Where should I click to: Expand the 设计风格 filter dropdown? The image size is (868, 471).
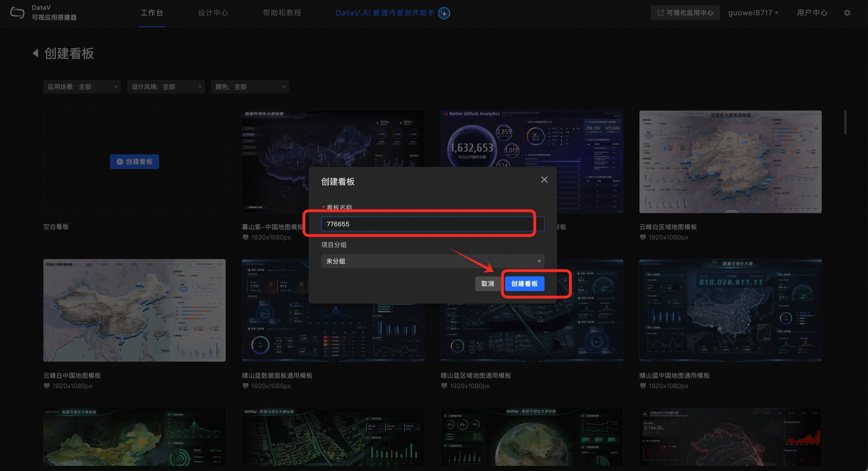tap(166, 87)
